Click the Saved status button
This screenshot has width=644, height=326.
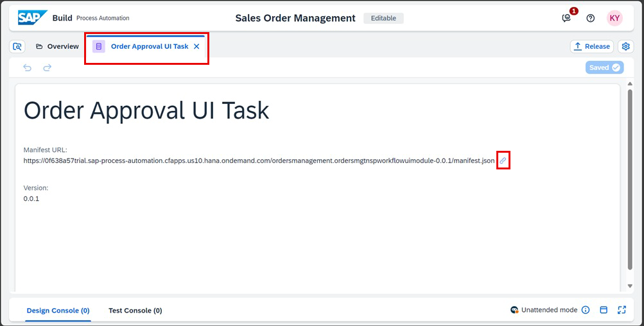pyautogui.click(x=605, y=68)
